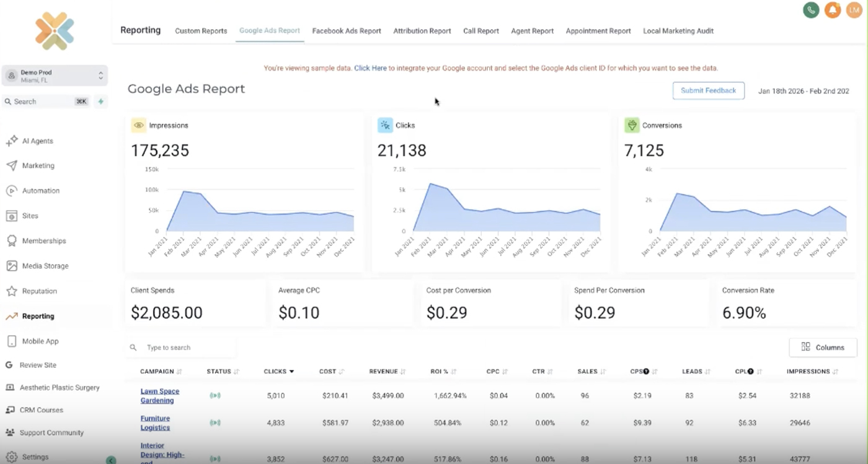
Task: Open the Local Marketing Audit tab
Action: pyautogui.click(x=678, y=31)
